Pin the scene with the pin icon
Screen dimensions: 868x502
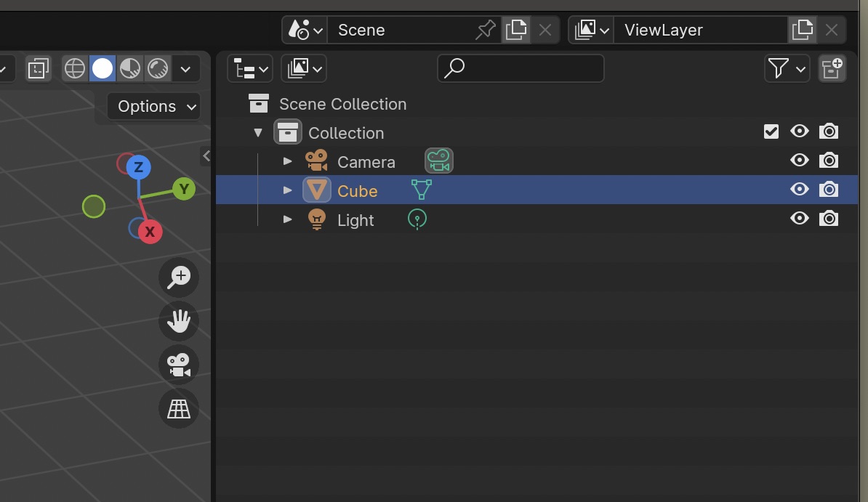coord(486,29)
